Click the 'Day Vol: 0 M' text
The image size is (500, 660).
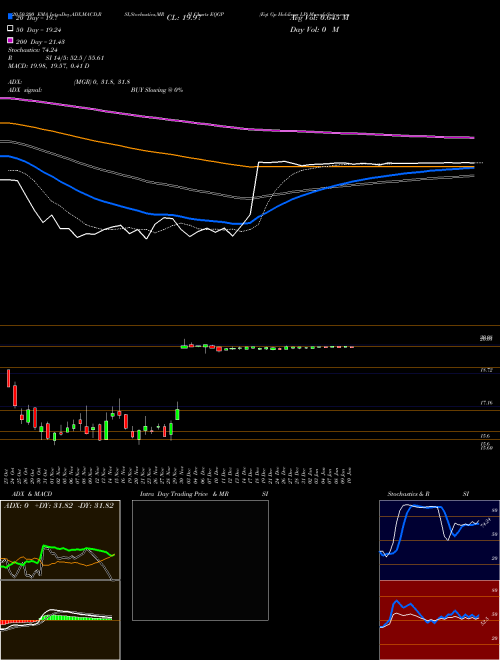tap(314, 30)
